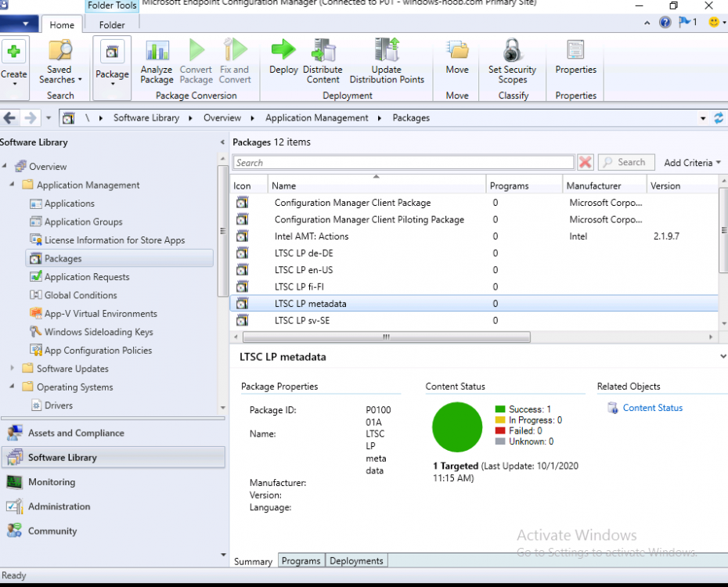Open the Monitoring workspace
The image size is (728, 587).
pyautogui.click(x=114, y=482)
